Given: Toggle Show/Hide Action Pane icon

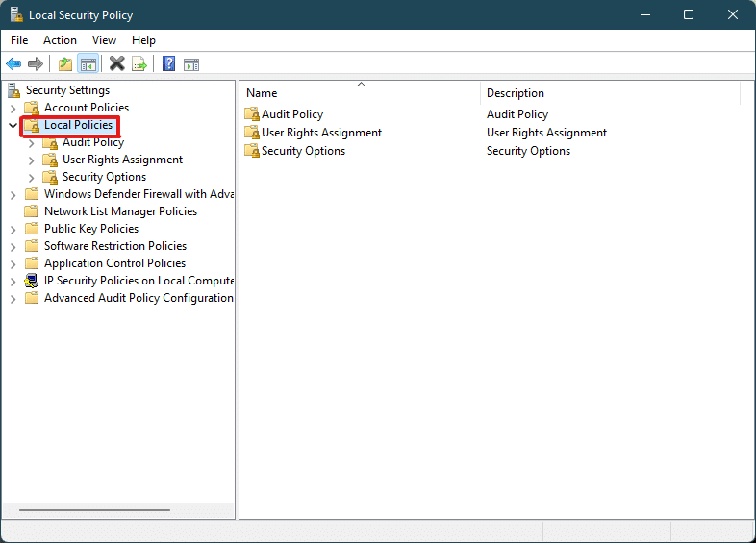Looking at the screenshot, I should [191, 64].
